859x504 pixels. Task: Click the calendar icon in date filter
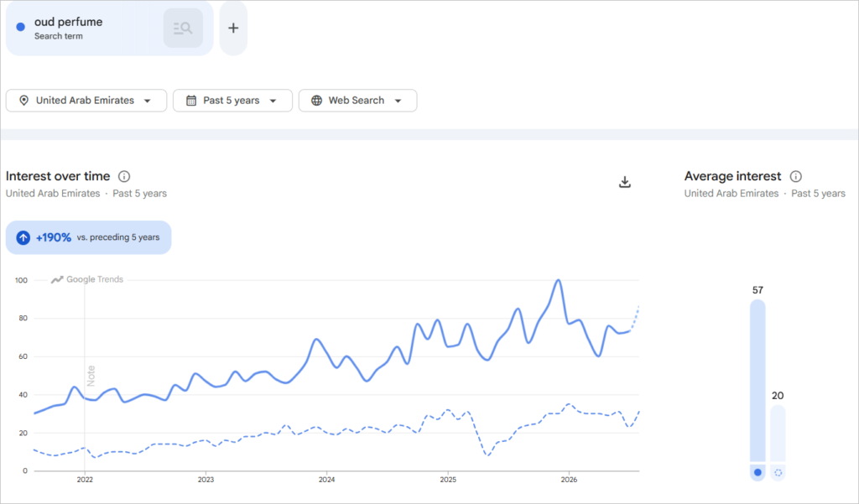pos(190,101)
